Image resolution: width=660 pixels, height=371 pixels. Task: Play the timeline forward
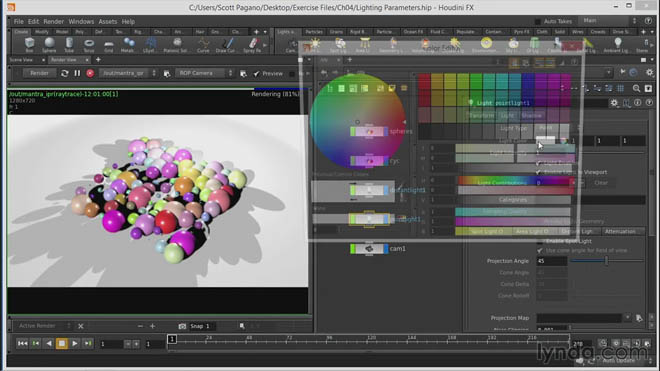[75, 344]
